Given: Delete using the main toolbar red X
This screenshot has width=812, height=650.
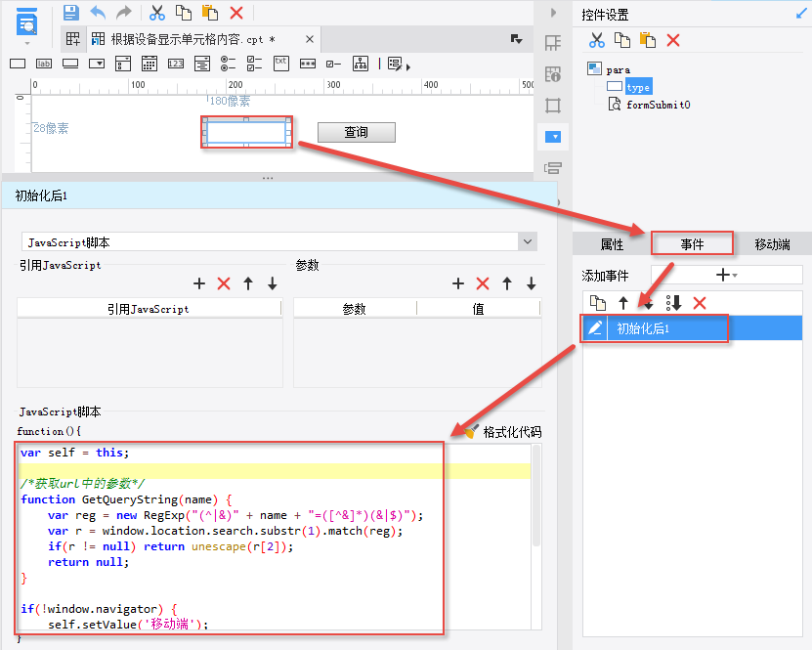Looking at the screenshot, I should [x=236, y=13].
